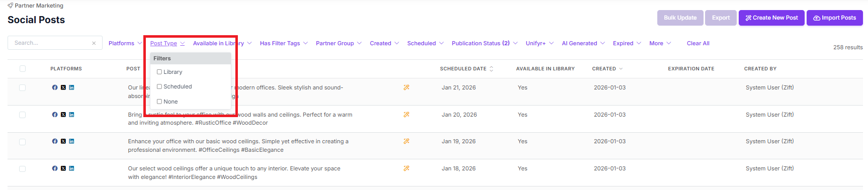This screenshot has height=190, width=868.
Task: Select the row checkbox for Jan 20, 2026 post
Action: pyautogui.click(x=23, y=115)
